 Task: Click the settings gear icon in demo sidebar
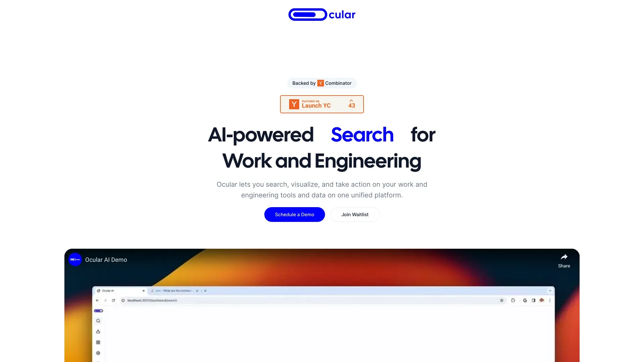click(99, 353)
